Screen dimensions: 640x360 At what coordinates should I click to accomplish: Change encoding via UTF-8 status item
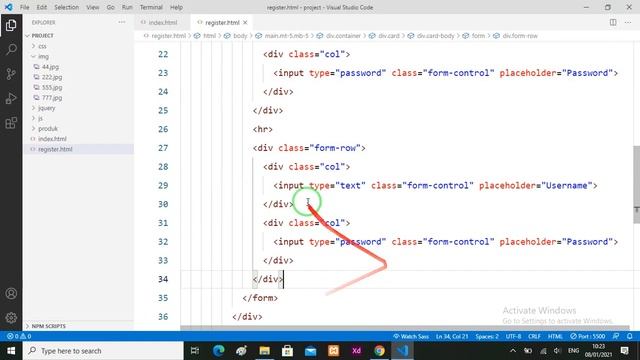point(513,336)
